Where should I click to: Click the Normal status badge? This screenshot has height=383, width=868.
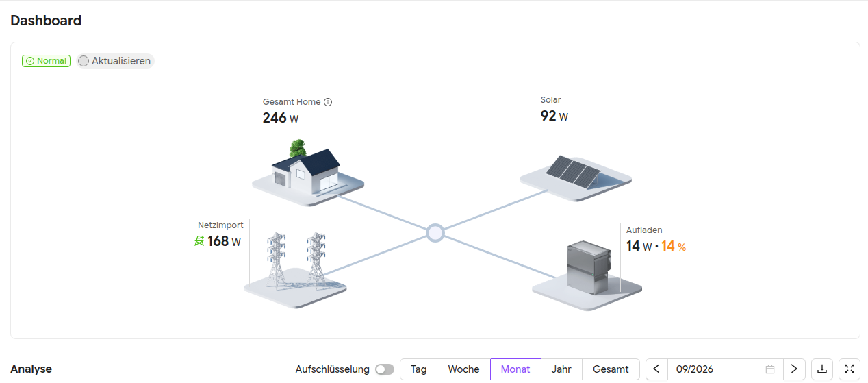46,61
